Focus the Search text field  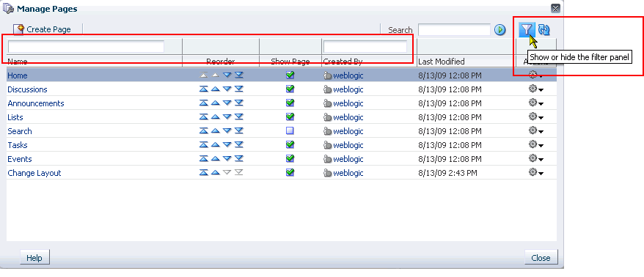(x=454, y=30)
